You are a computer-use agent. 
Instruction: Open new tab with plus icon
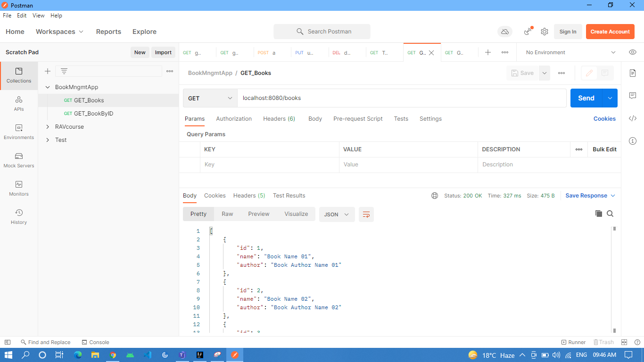(488, 52)
